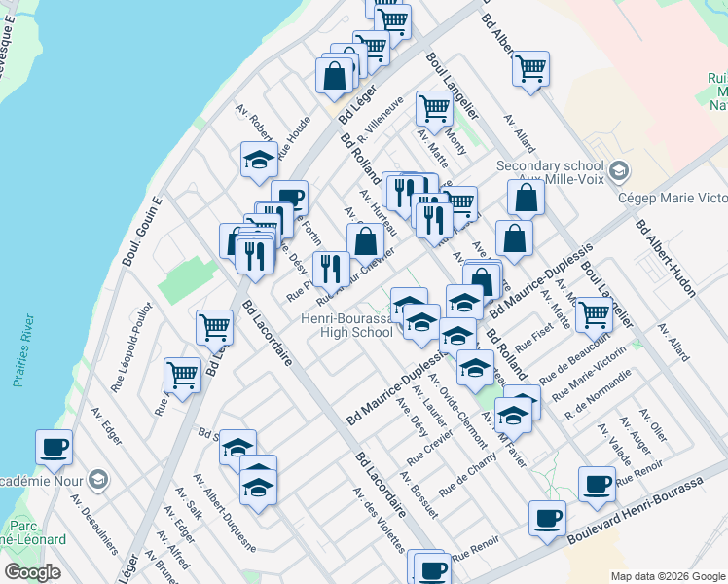Screen dimensions: 728x584
Task: Click the shopping bag marker below Aux Mille-Voix label
Action: (x=526, y=199)
